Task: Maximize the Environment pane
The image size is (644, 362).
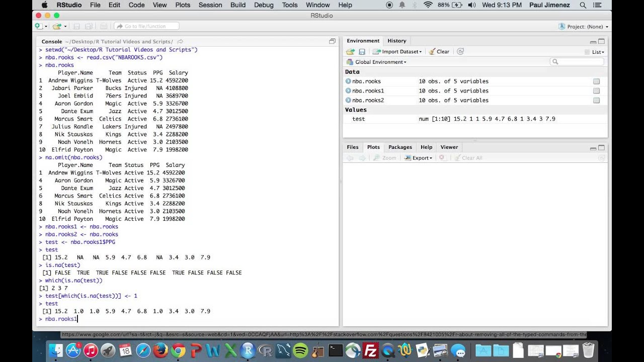Action: coord(601,41)
